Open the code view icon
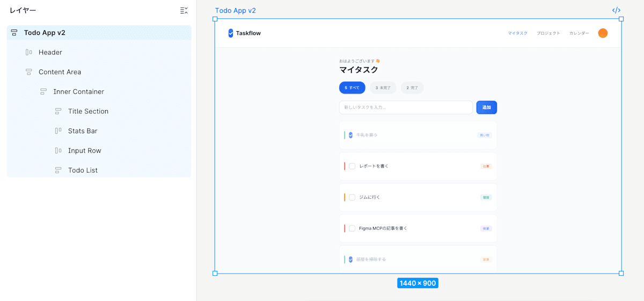The image size is (644, 301). (617, 10)
